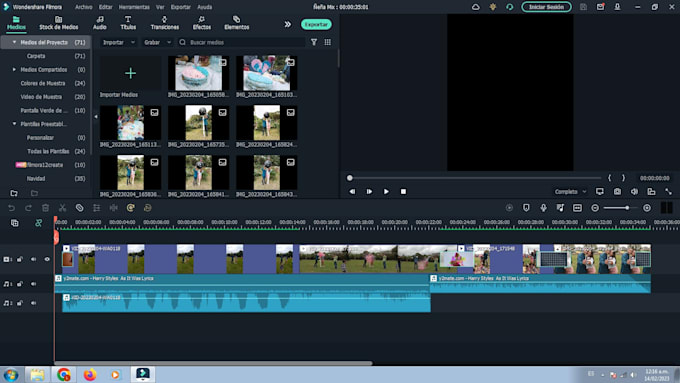Mute audio track 2
This screenshot has width=680, height=383.
33,303
